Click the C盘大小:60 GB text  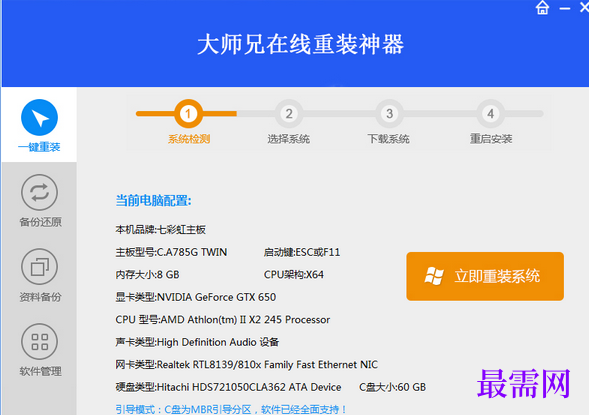(393, 387)
